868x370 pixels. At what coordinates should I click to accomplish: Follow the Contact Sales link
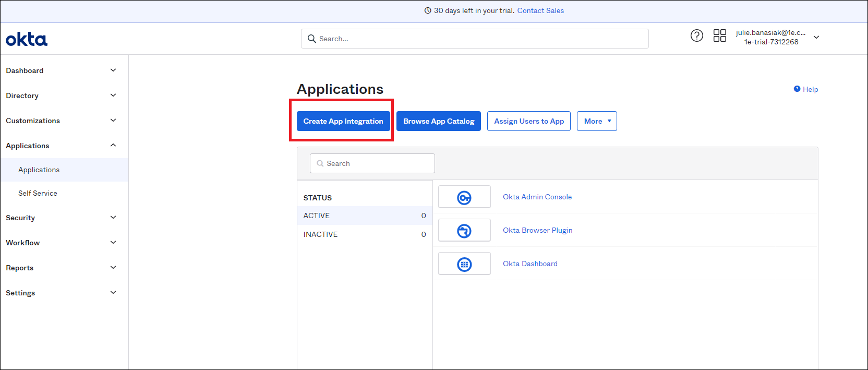[x=540, y=10]
